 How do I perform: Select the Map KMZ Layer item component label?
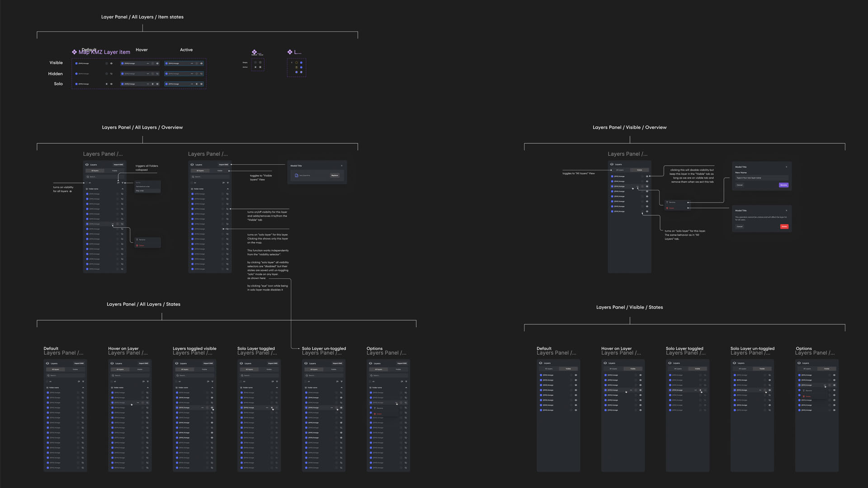coord(104,52)
